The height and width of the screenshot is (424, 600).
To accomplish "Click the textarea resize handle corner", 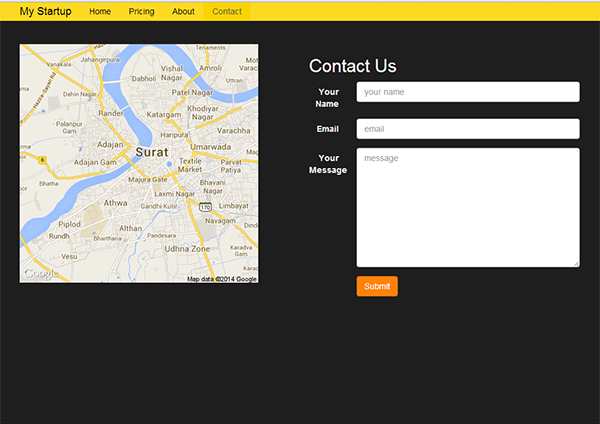I will pos(576,264).
